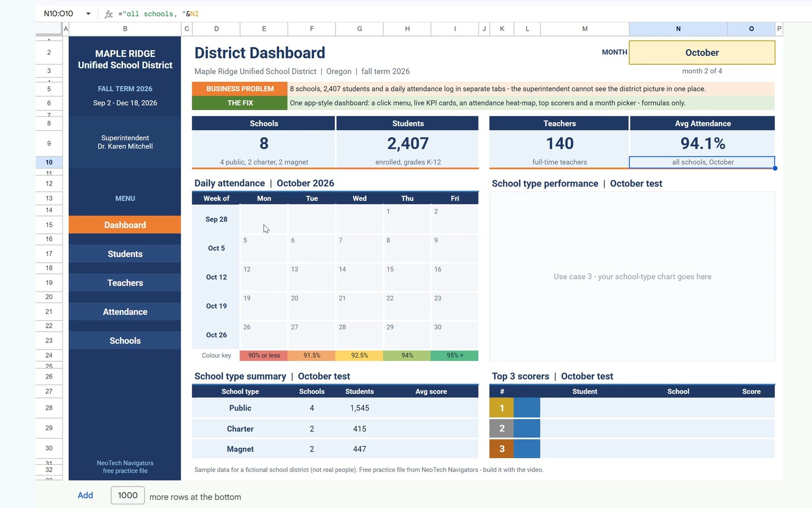Click the Add rows link
The image size is (812, 508).
tap(85, 495)
